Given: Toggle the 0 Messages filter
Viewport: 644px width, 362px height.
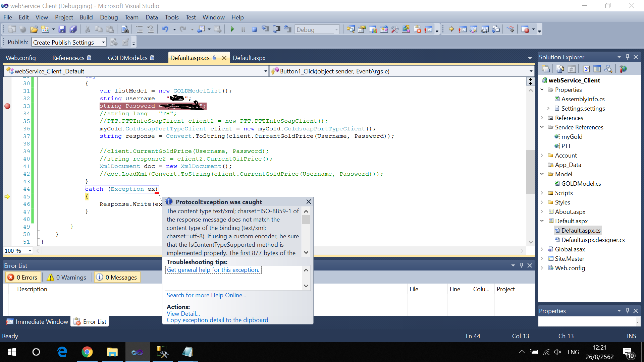Looking at the screenshot, I should [x=117, y=277].
